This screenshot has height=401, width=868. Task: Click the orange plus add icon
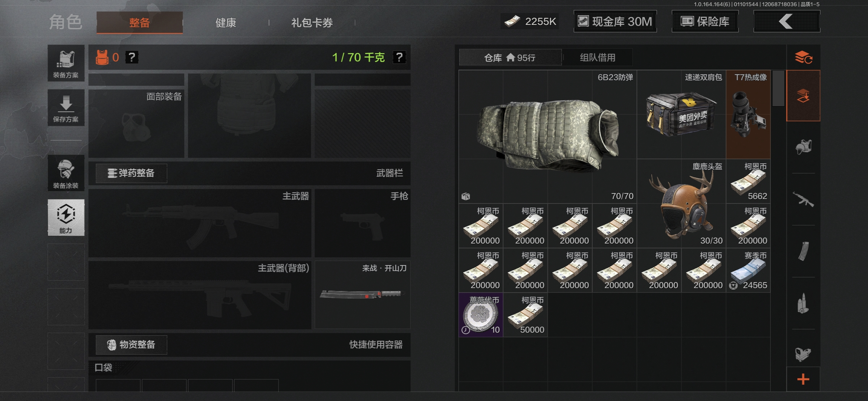click(803, 379)
